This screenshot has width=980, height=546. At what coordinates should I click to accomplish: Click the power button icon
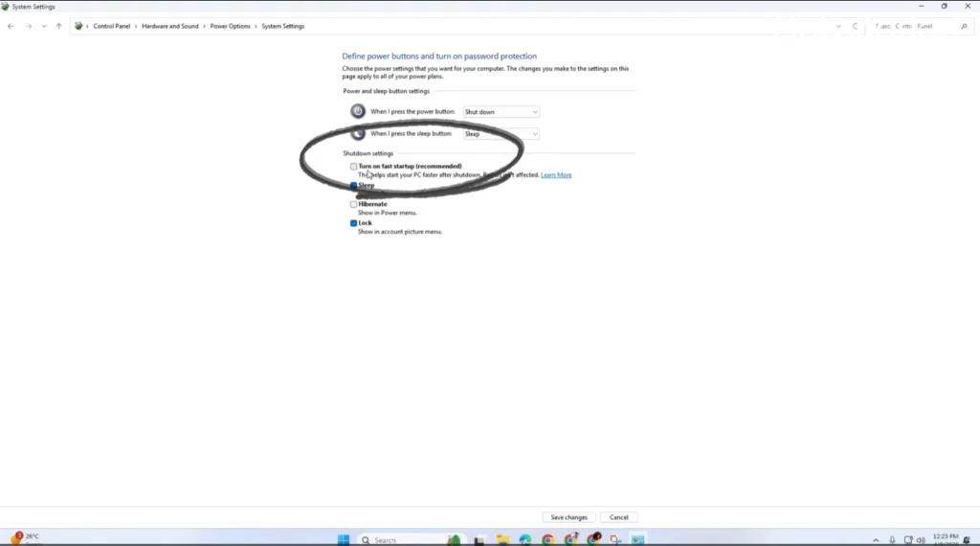point(357,111)
